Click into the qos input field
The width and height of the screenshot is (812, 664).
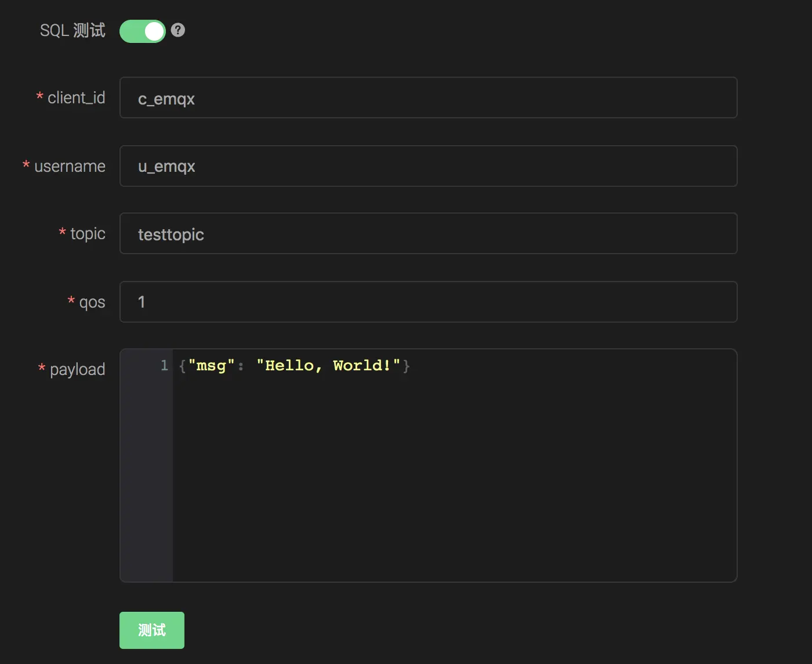coord(428,302)
